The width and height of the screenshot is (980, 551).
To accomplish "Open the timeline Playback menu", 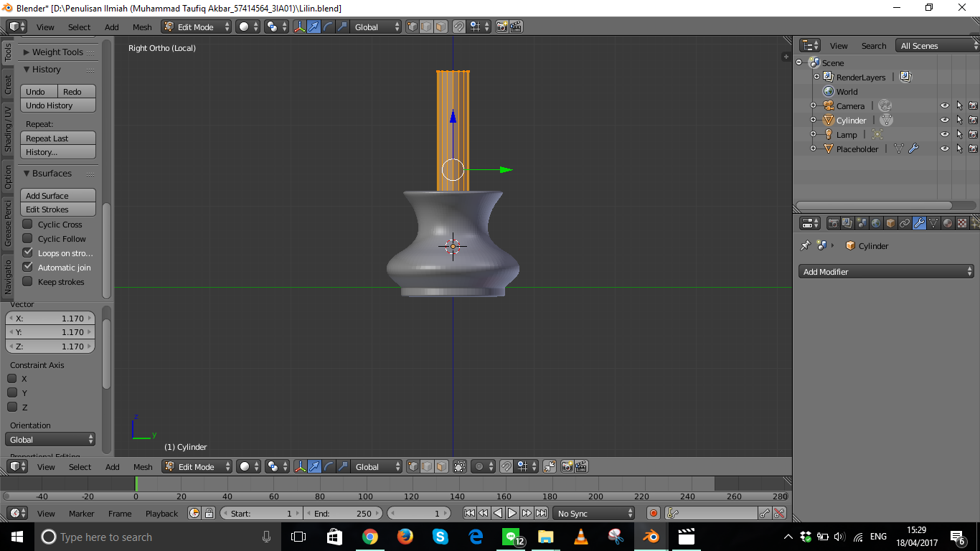I will [x=161, y=513].
